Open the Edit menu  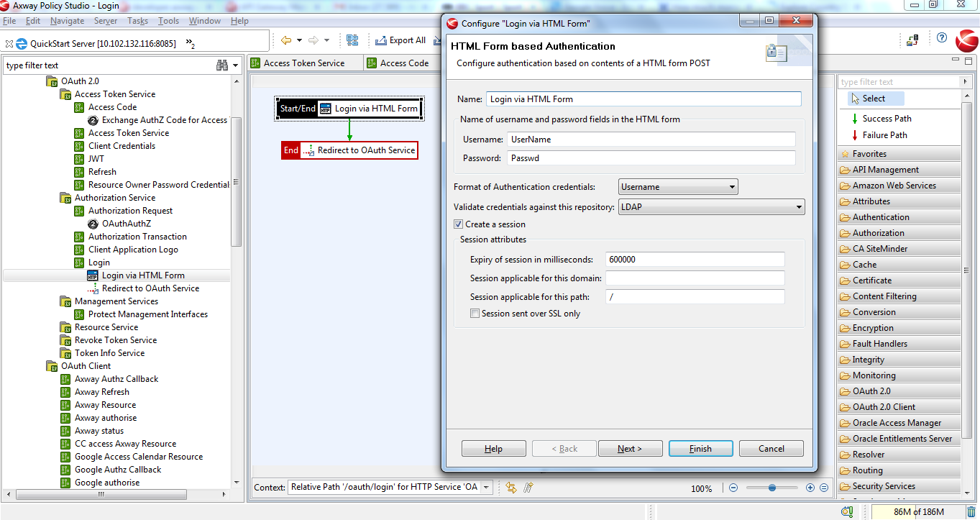[32, 21]
